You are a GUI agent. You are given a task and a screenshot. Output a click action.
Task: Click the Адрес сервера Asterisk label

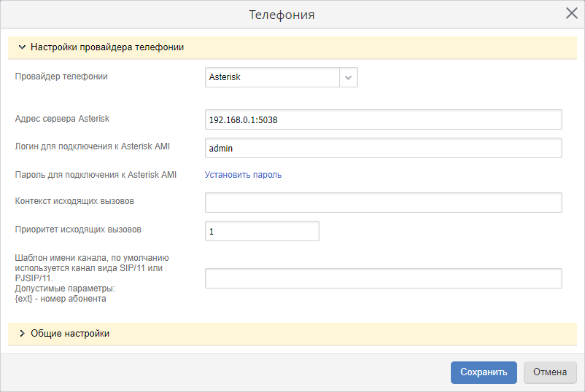tap(62, 118)
